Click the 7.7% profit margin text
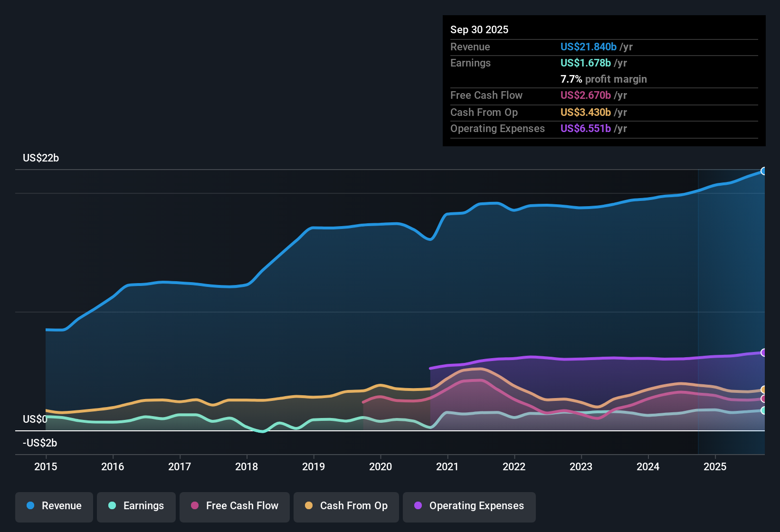 (603, 79)
